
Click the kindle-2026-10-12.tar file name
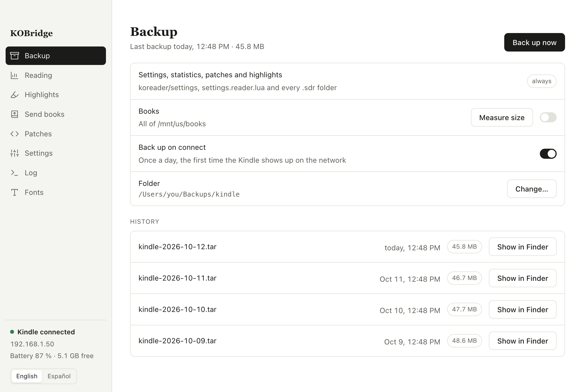click(177, 247)
